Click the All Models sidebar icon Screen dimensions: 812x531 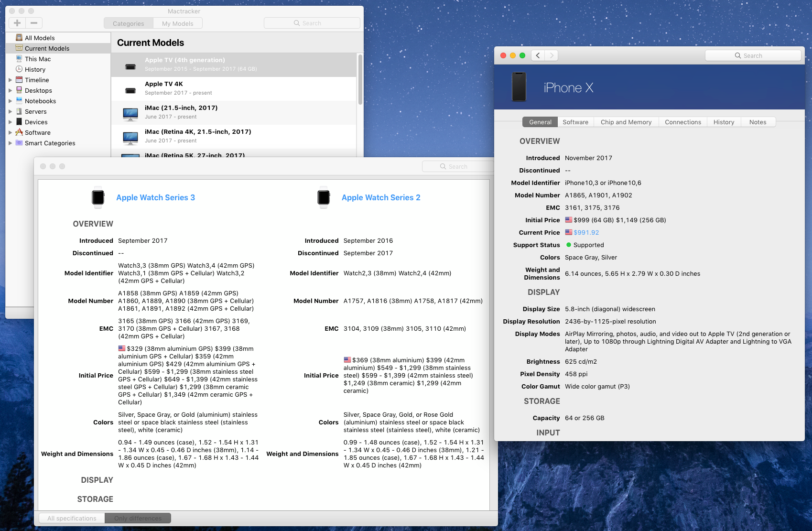[x=19, y=38]
